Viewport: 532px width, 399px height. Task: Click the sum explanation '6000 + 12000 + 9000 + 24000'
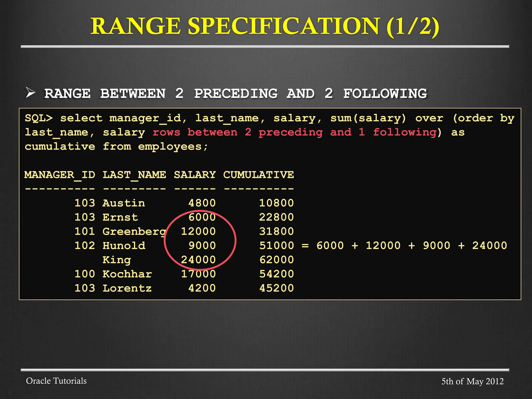411,246
